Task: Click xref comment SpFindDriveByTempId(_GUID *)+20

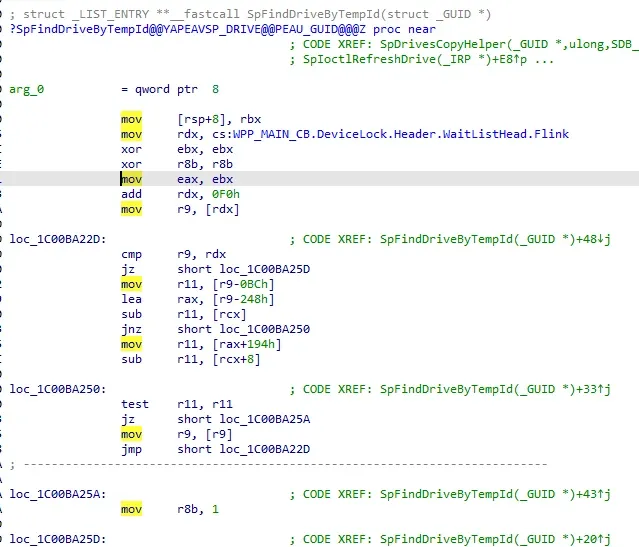Action: [495, 539]
